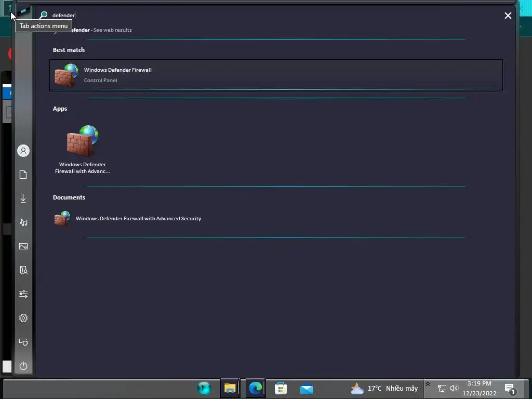Open the clock showing 3:19 PM
The width and height of the screenshot is (532, 399).
[x=479, y=389]
